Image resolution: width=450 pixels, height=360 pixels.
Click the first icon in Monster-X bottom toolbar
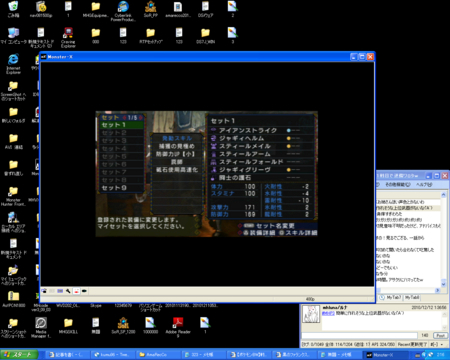[x=44, y=291]
